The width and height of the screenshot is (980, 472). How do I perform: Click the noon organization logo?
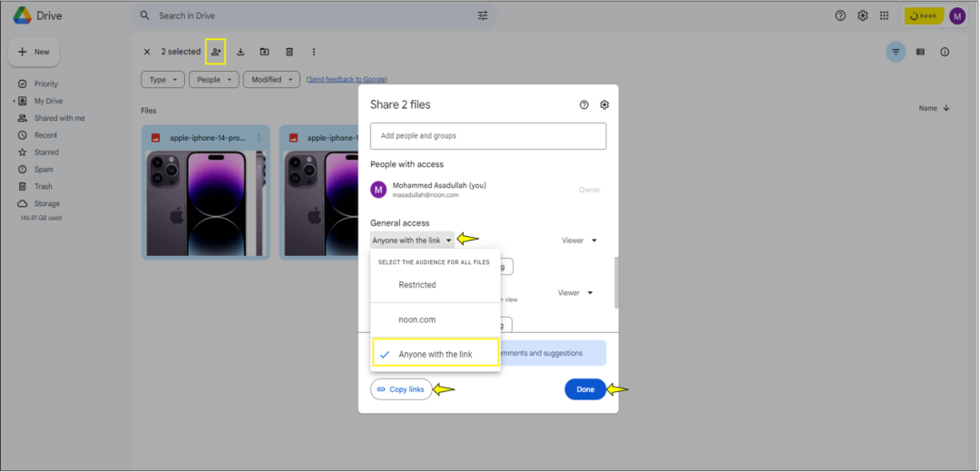(924, 16)
